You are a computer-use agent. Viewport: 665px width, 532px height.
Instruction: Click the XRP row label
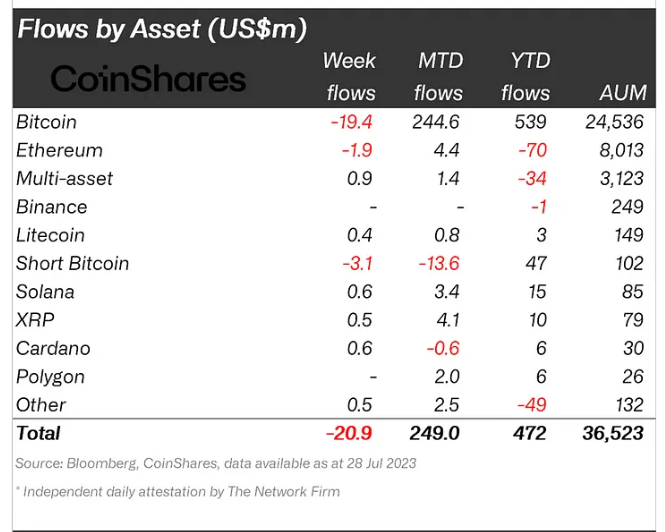pyautogui.click(x=35, y=320)
